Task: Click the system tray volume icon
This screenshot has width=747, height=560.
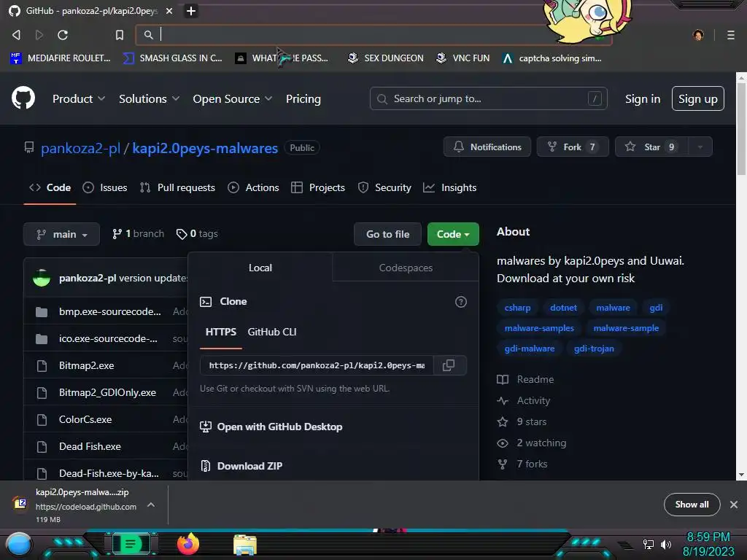Action: (x=665, y=544)
